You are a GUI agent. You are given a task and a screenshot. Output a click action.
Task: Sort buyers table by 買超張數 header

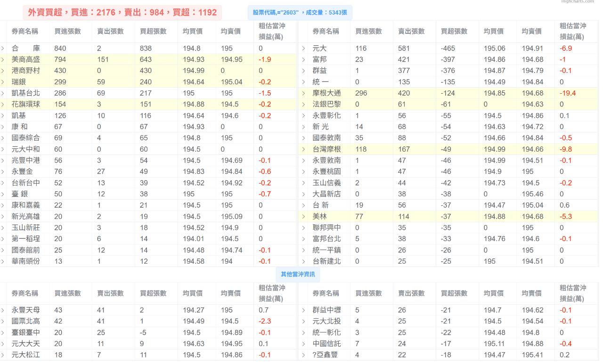[153, 31]
